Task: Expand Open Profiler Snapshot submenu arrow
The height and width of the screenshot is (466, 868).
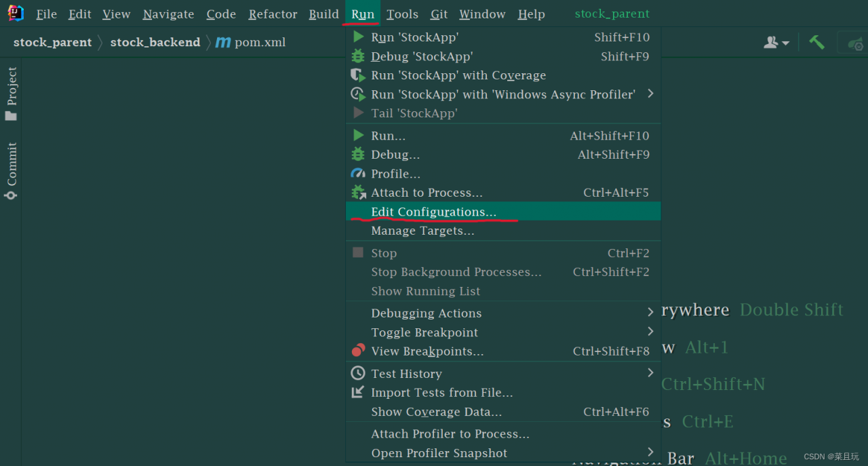Action: pyautogui.click(x=650, y=452)
